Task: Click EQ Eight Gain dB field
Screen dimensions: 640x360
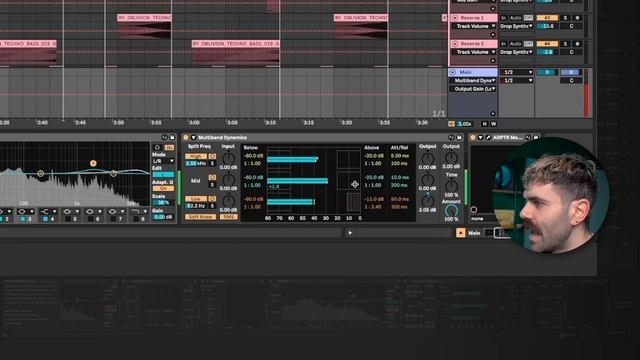Action: [163, 217]
